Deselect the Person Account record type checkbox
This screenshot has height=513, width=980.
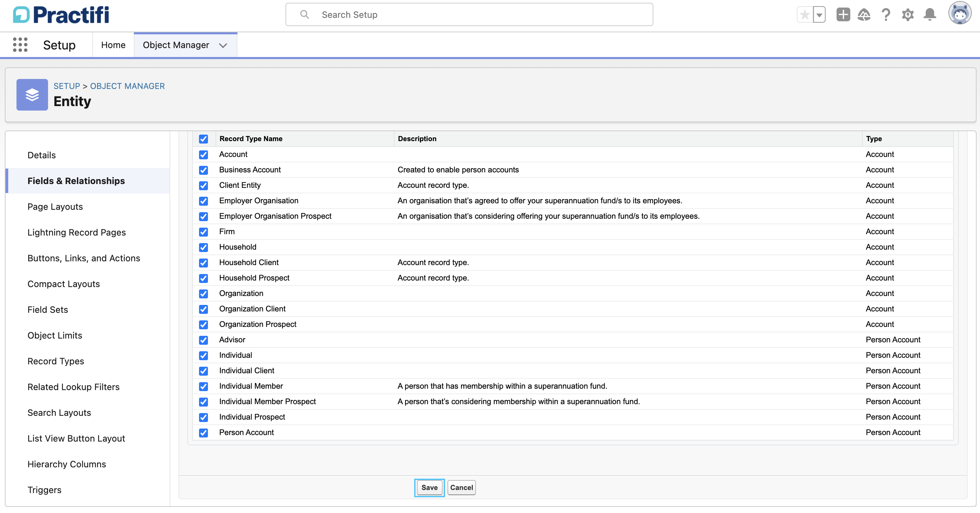[203, 433]
